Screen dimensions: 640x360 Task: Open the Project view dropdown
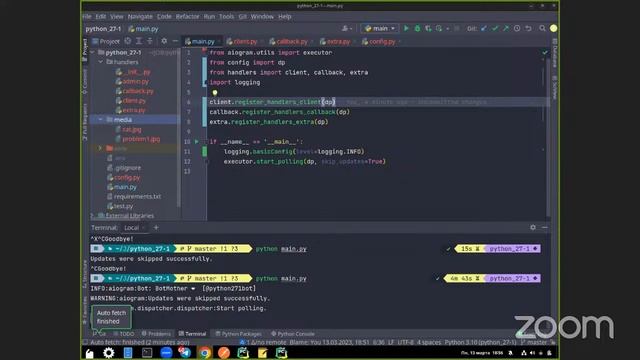pos(106,41)
